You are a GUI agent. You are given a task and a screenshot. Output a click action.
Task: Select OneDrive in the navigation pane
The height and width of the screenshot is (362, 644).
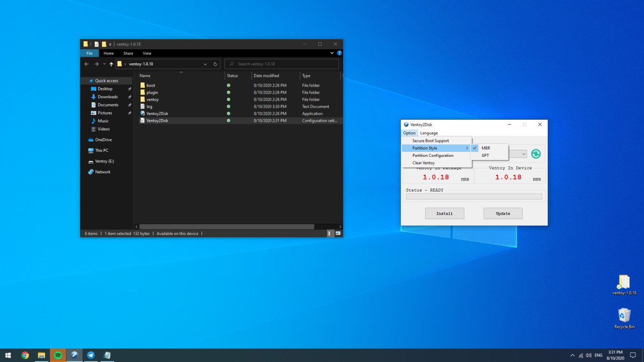(x=103, y=140)
